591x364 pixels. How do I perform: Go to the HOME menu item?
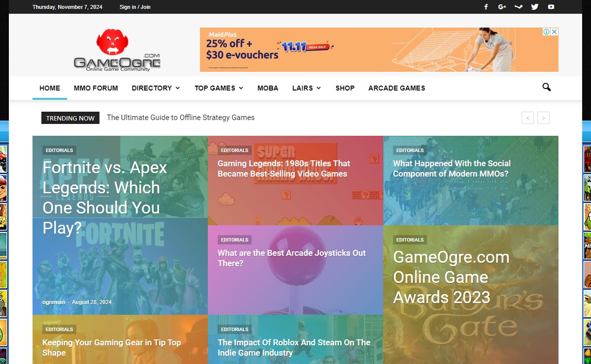[x=50, y=88]
